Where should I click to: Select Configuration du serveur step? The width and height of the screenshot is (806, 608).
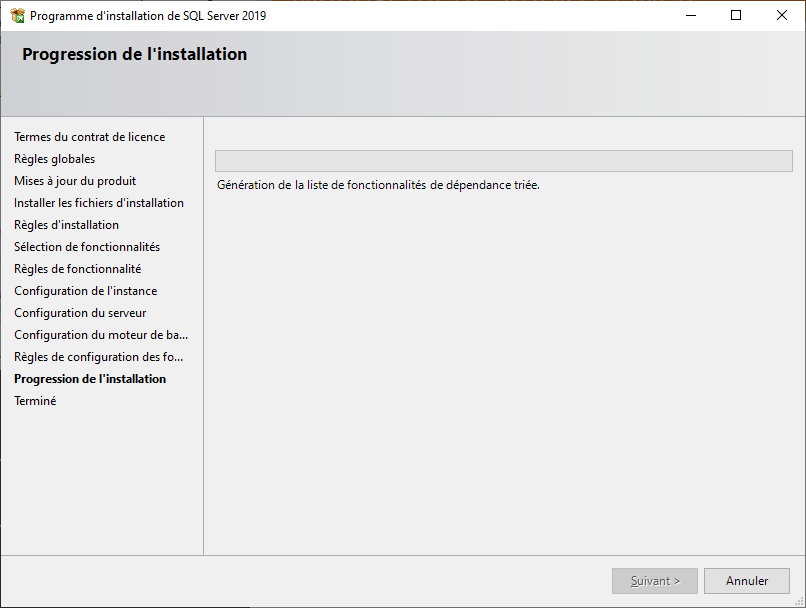[80, 313]
